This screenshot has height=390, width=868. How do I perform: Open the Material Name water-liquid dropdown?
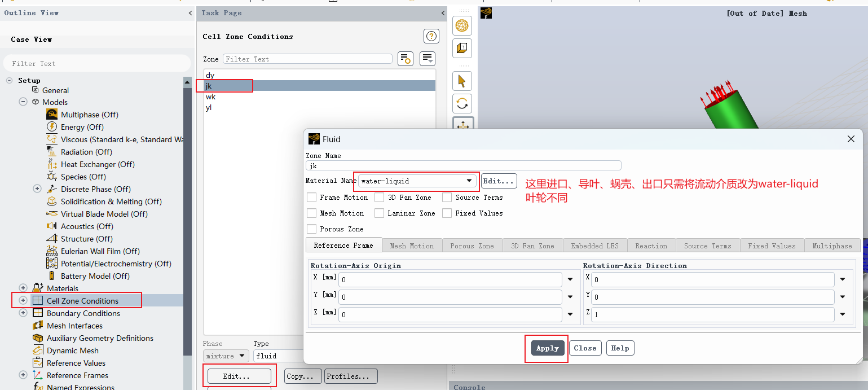(x=417, y=181)
